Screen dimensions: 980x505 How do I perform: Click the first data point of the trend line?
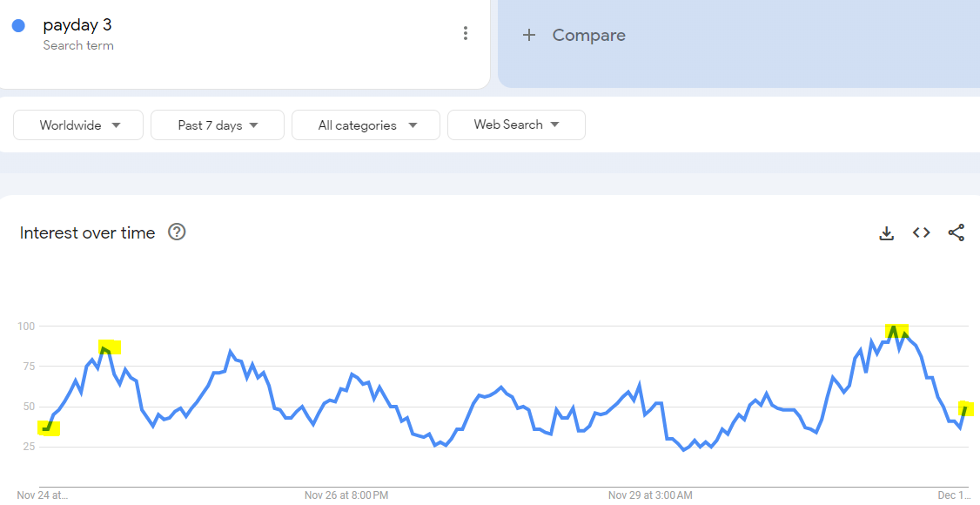click(x=45, y=428)
